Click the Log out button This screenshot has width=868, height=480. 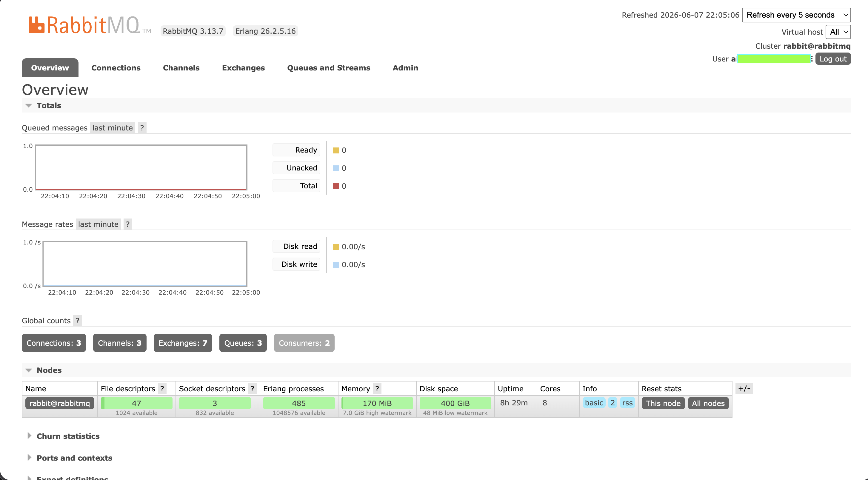point(833,59)
